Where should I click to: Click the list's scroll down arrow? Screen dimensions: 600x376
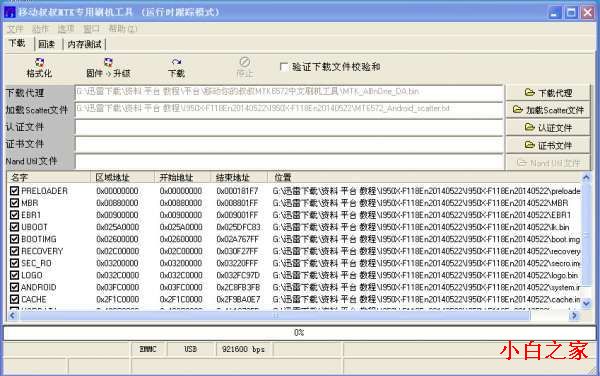click(x=586, y=303)
